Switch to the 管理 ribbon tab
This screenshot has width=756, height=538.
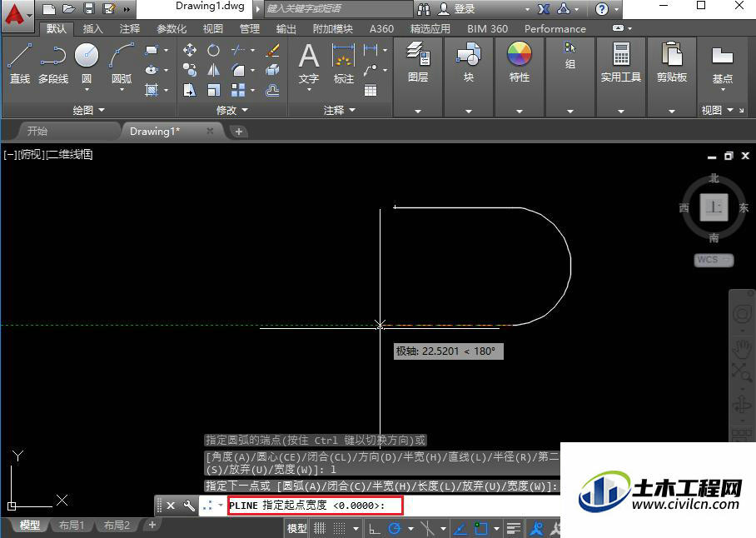coord(250,29)
